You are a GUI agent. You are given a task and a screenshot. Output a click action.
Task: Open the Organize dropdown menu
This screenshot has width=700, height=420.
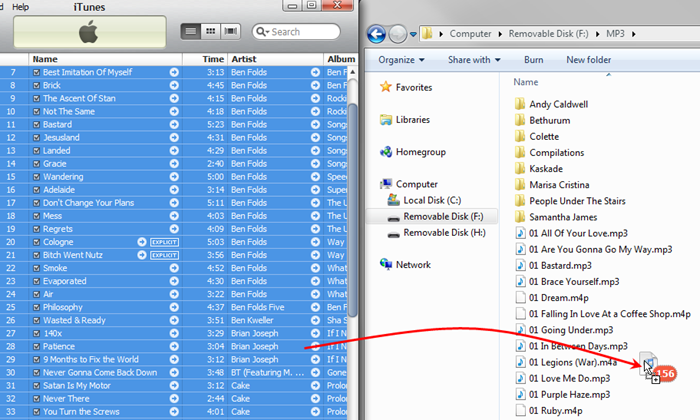click(401, 60)
